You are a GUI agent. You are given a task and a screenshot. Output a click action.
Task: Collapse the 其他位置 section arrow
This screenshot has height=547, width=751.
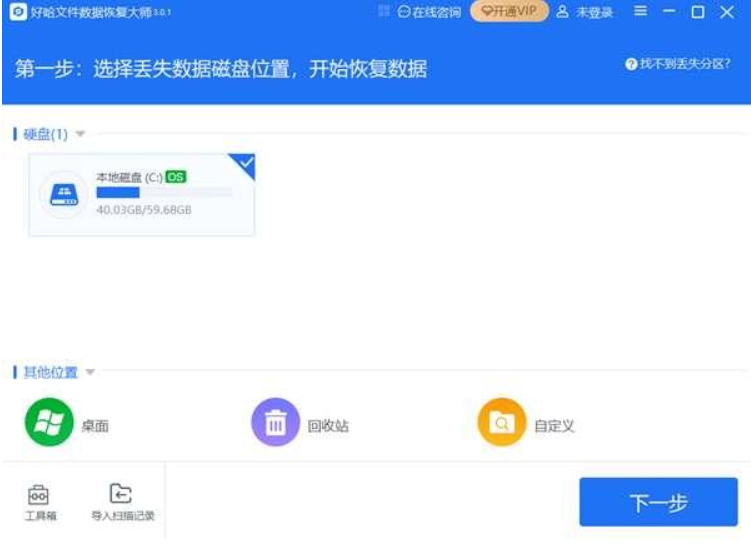90,372
